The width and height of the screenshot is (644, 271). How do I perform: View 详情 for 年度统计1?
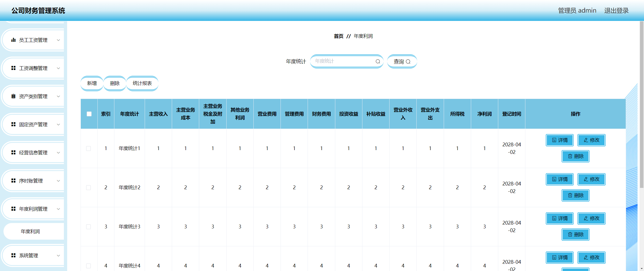pyautogui.click(x=560, y=140)
